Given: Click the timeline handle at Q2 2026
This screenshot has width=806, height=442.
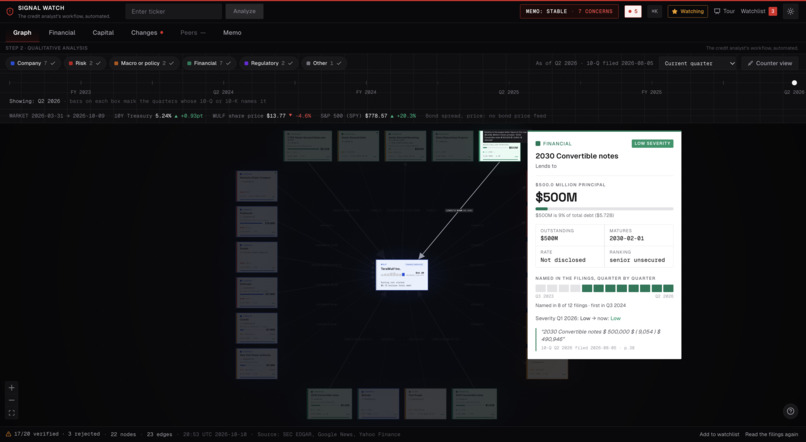Looking at the screenshot, I should tap(794, 83).
